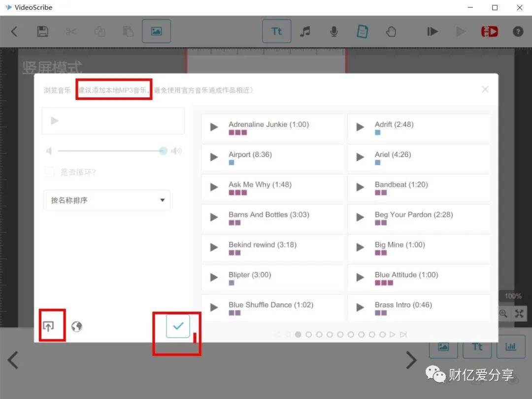Click the save project floppy icon
This screenshot has height=399, width=532.
coord(42,31)
